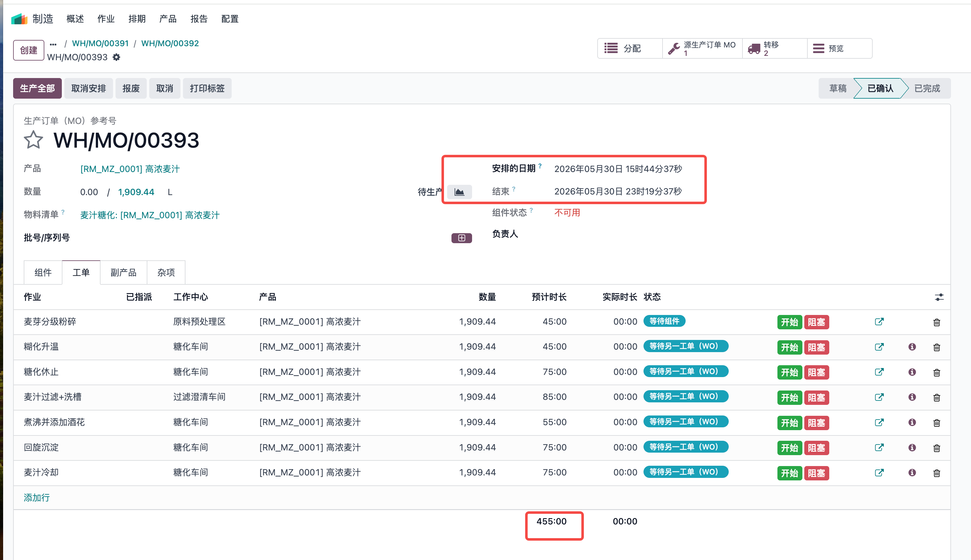Open the gear settings next to WH/MO/00393

(x=116, y=57)
